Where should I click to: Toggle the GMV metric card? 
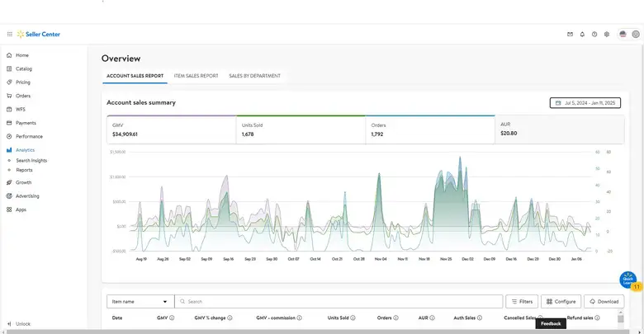coord(171,129)
